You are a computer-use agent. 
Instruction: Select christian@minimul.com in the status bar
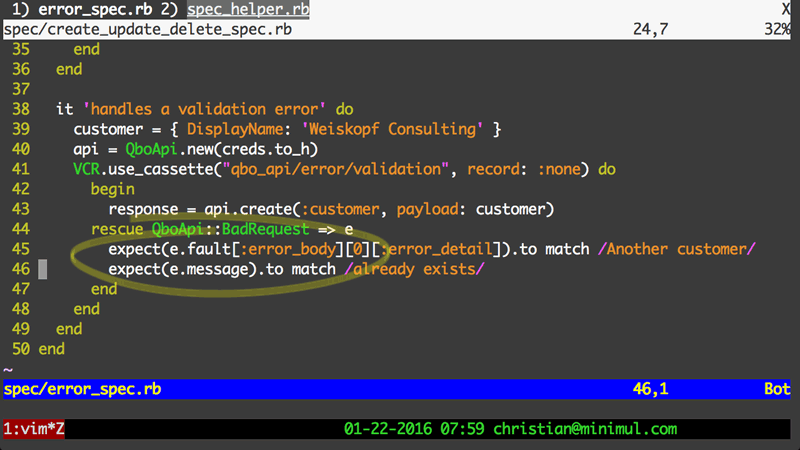(x=585, y=429)
